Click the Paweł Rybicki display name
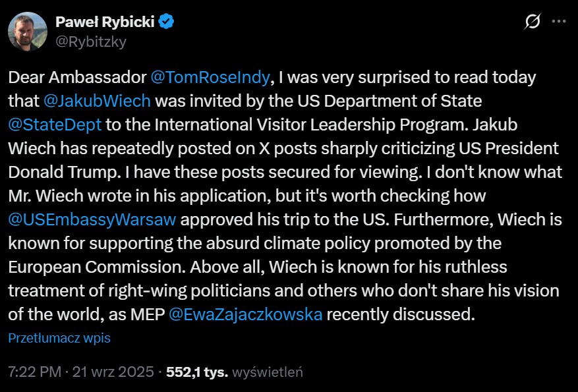The width and height of the screenshot is (578, 392). 105,22
